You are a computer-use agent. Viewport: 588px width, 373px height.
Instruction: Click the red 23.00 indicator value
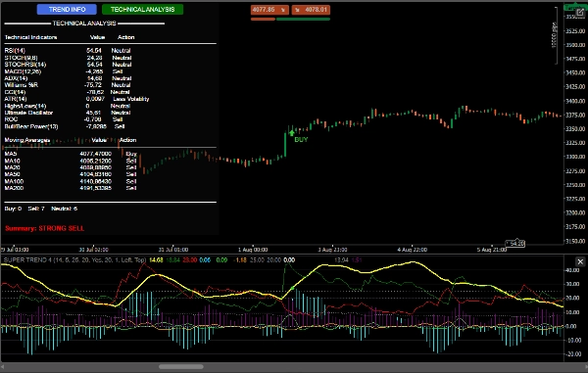[x=190, y=259]
